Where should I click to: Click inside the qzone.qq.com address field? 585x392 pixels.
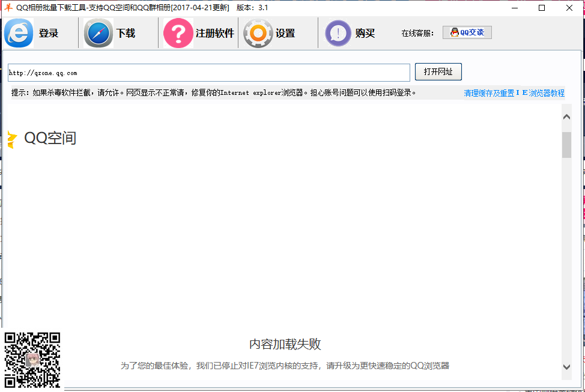point(208,72)
